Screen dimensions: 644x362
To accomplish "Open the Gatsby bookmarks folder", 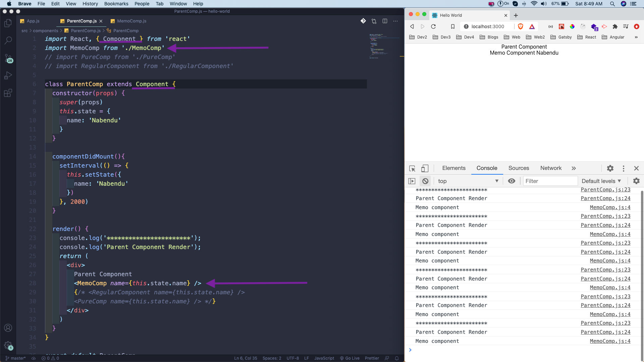I will [x=561, y=37].
